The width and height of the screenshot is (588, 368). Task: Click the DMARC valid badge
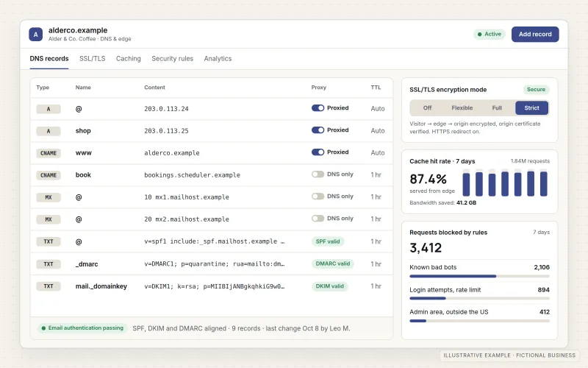(333, 263)
